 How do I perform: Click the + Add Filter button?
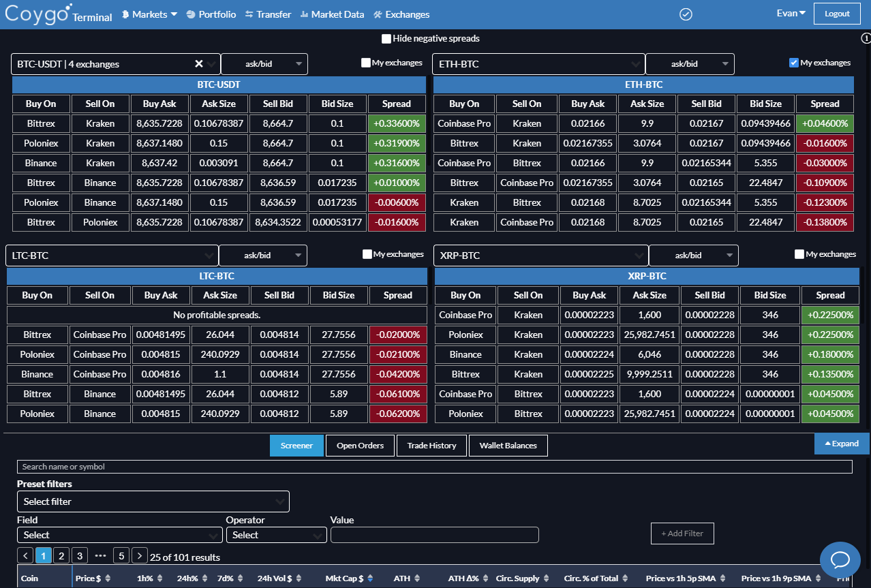pyautogui.click(x=682, y=533)
